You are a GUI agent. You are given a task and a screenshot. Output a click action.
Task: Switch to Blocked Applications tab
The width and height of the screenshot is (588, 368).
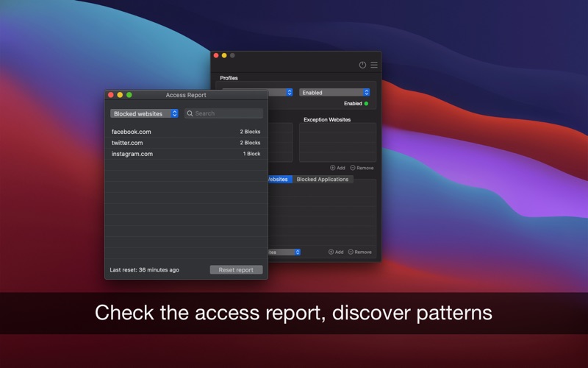tap(323, 180)
